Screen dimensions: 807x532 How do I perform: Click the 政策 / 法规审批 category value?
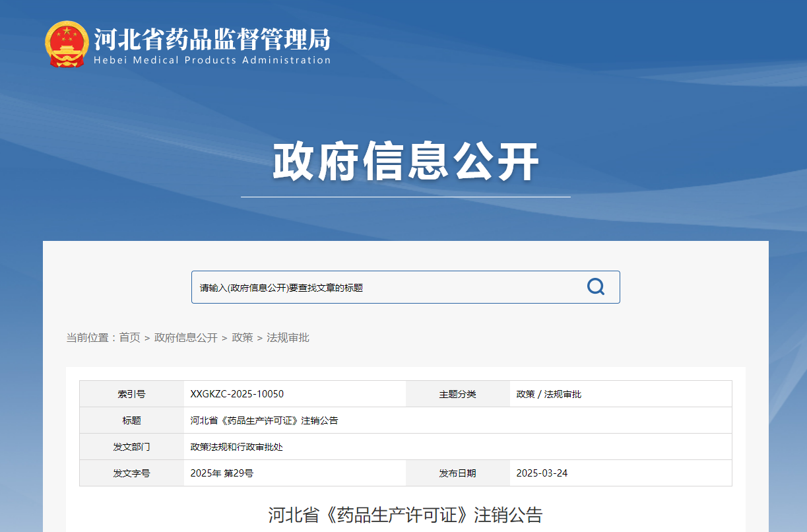tap(548, 394)
